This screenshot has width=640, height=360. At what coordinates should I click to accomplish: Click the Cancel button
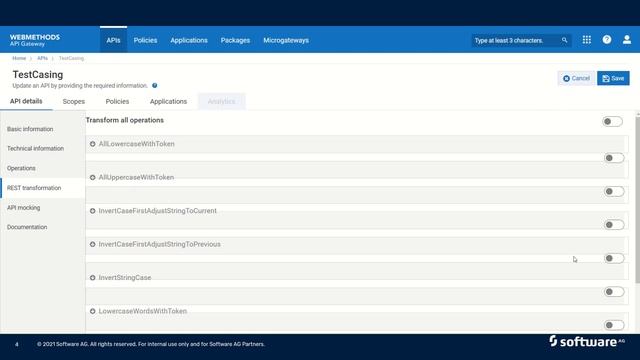pos(576,78)
